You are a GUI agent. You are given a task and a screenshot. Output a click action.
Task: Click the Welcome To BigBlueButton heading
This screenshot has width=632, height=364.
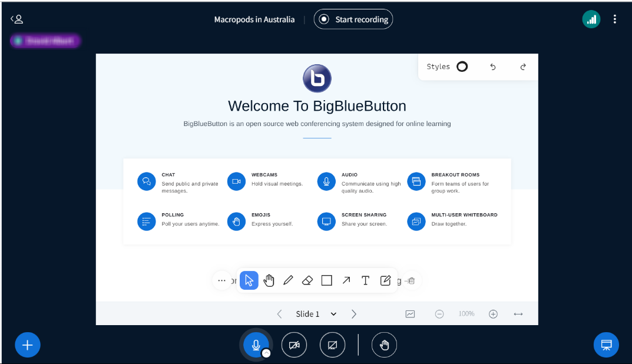tap(317, 106)
